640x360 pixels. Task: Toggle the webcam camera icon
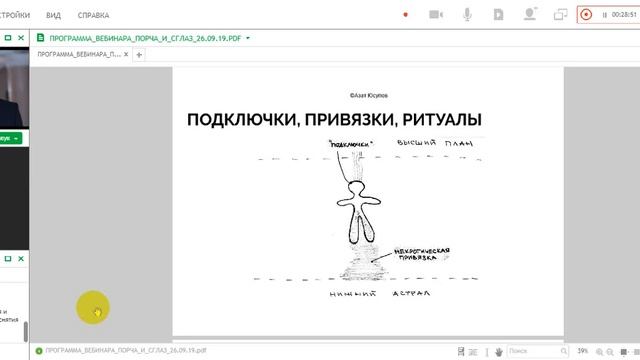click(436, 15)
